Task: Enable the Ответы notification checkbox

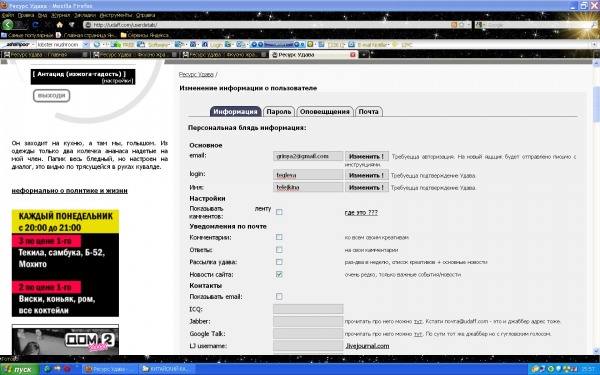Action: 279,249
